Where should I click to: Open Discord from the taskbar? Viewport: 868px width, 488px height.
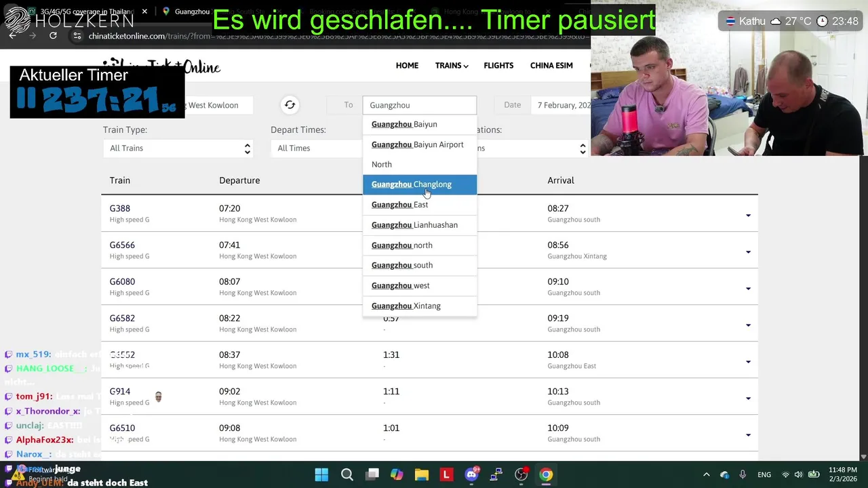click(x=471, y=474)
